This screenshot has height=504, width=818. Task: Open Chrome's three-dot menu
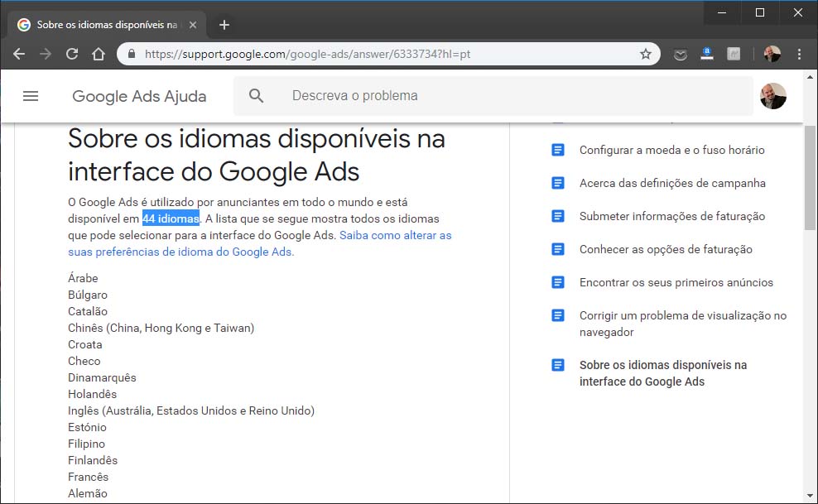pos(799,54)
